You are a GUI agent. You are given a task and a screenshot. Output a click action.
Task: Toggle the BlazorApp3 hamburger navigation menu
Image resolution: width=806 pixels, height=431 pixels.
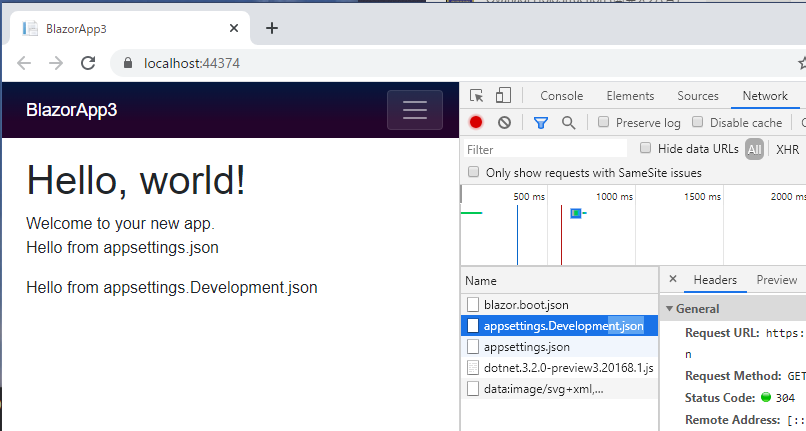pos(415,110)
